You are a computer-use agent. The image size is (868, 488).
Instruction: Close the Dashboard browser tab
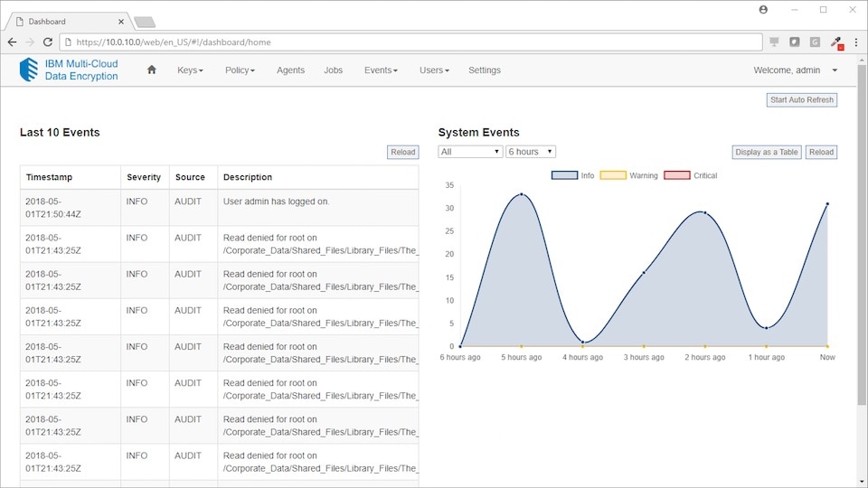[121, 22]
